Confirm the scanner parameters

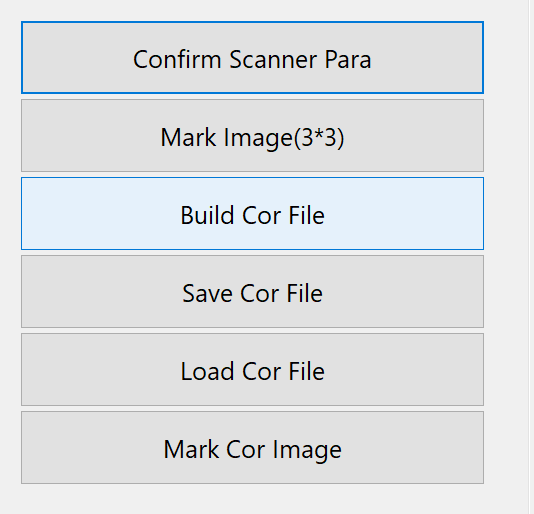click(252, 57)
